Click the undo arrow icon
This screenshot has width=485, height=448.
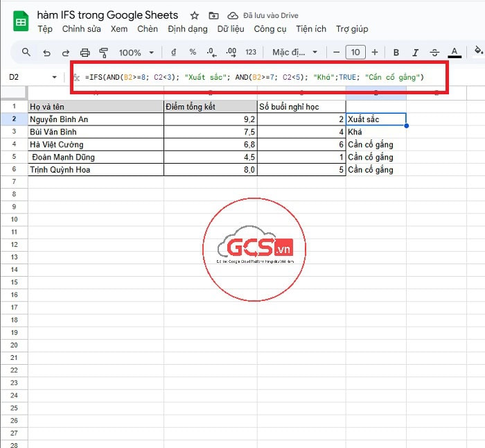[46, 52]
